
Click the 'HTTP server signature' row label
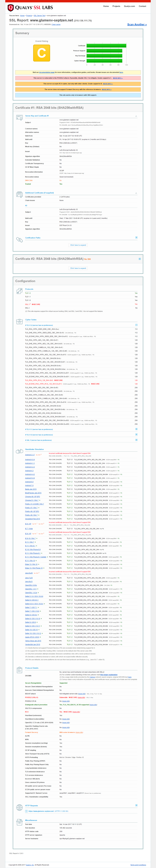pos(34,835)
